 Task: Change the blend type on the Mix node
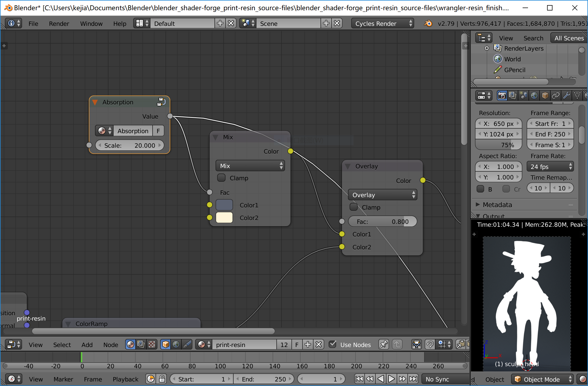click(250, 166)
